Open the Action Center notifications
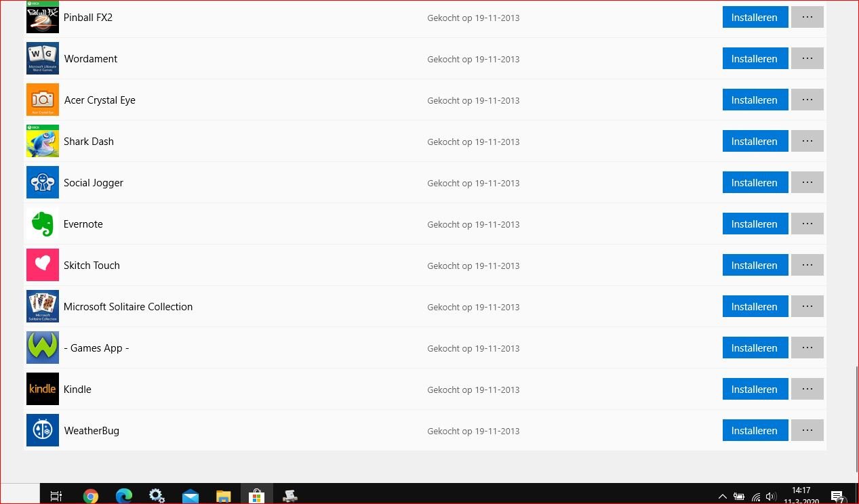 click(x=837, y=497)
